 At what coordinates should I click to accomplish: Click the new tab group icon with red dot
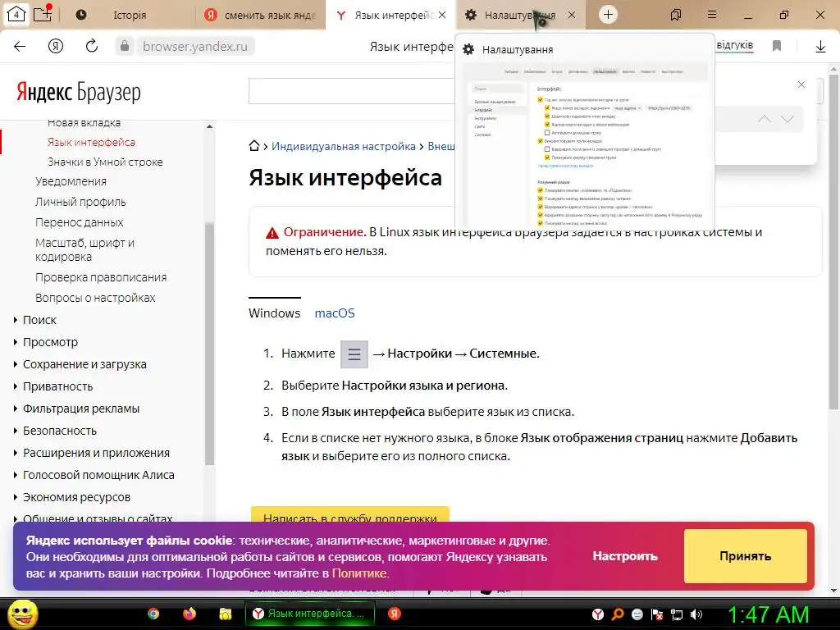click(x=43, y=13)
